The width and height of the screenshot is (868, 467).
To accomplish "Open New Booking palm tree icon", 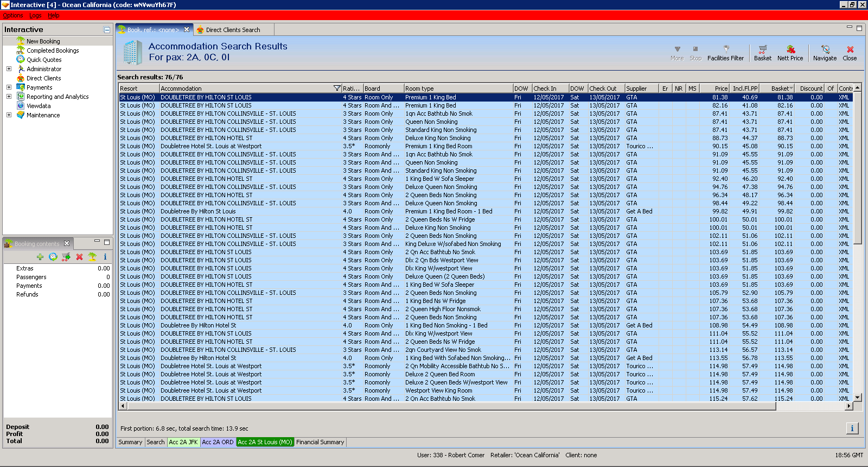I will point(21,41).
